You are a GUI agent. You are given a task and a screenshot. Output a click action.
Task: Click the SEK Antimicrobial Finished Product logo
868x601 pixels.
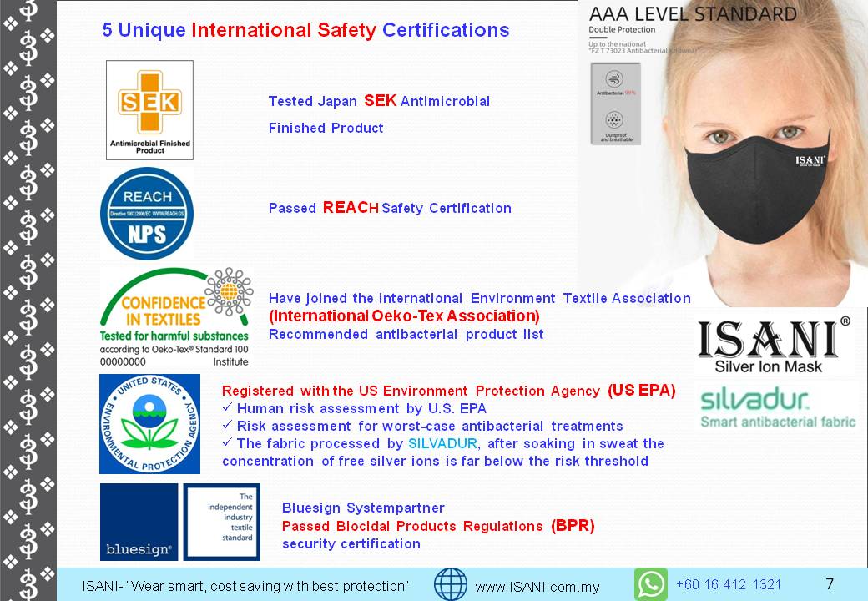pyautogui.click(x=149, y=110)
